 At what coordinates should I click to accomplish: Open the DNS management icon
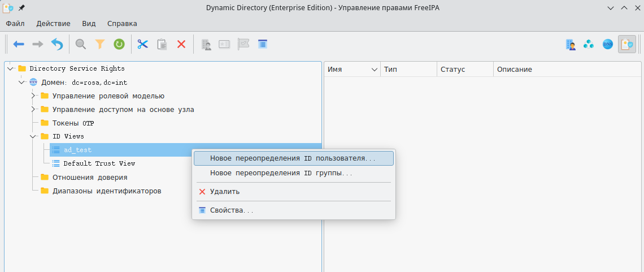pos(608,44)
